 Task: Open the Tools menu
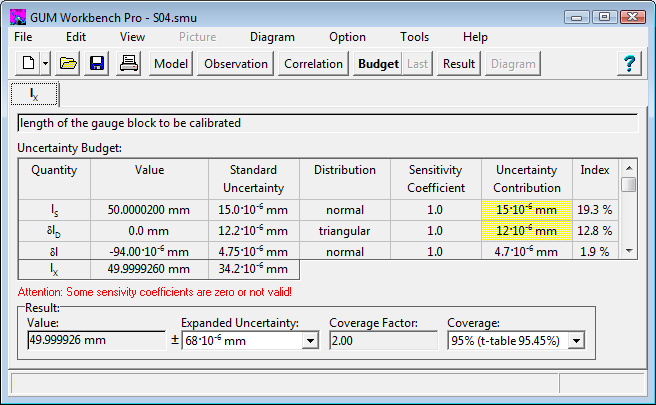414,37
